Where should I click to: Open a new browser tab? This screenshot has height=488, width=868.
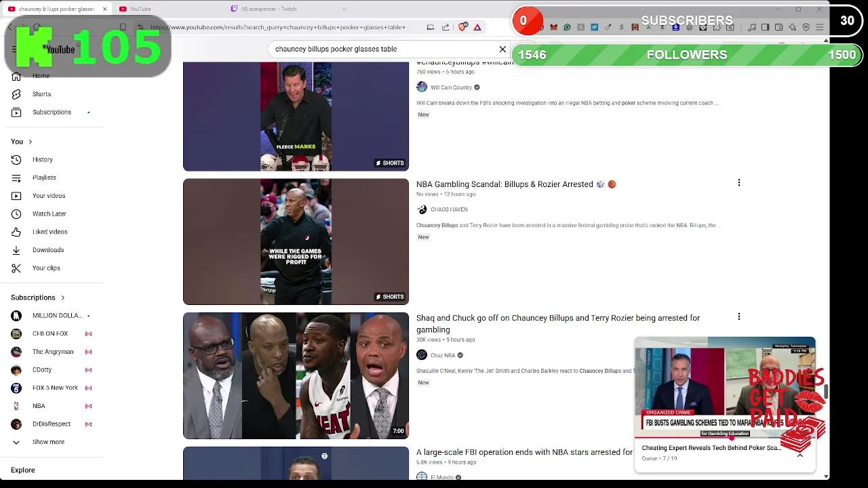coord(344,9)
